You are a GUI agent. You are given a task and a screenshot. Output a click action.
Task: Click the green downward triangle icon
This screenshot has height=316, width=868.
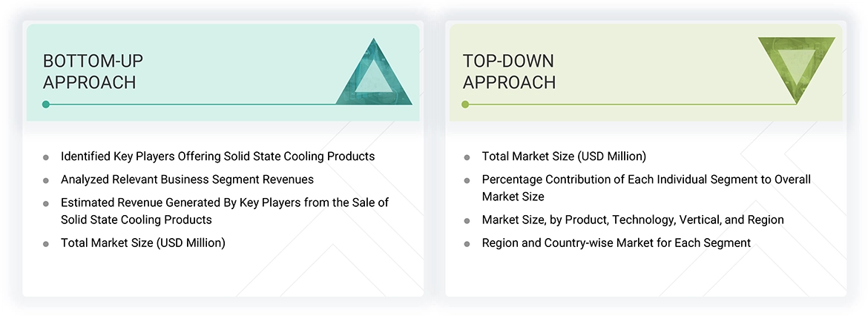[796, 68]
